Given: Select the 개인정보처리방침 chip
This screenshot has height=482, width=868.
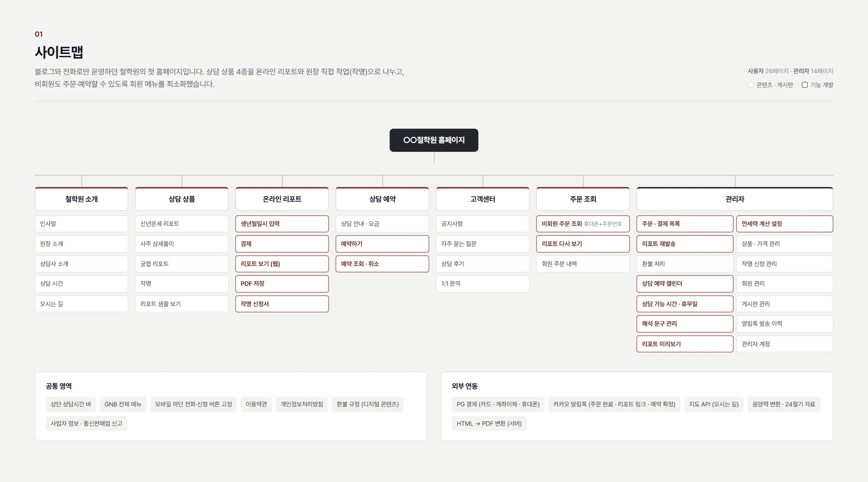Looking at the screenshot, I should coord(302,404).
